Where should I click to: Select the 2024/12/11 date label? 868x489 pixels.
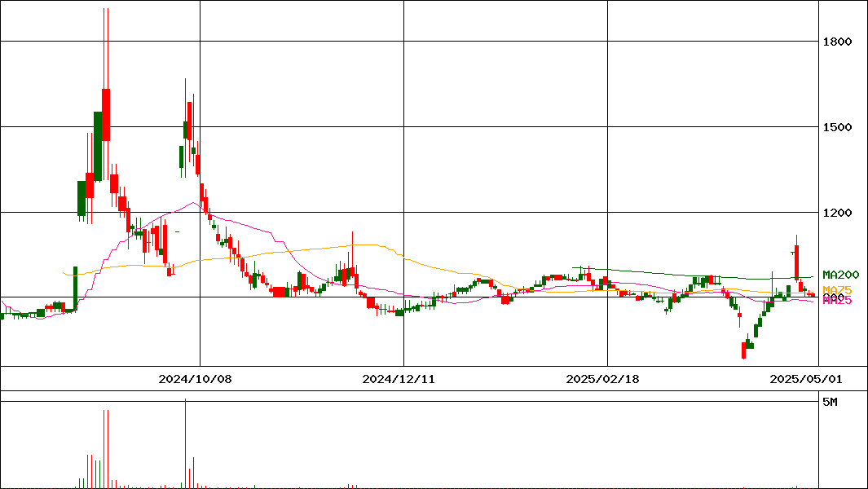399,379
